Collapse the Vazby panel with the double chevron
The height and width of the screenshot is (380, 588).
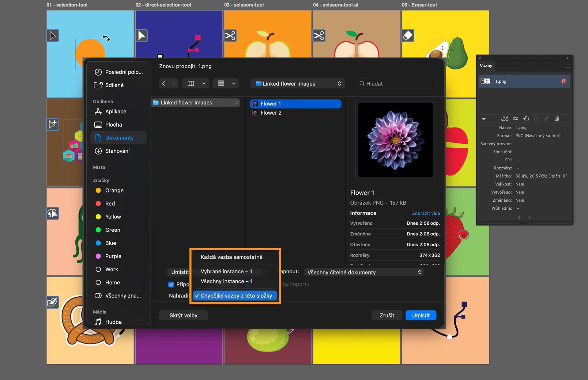pyautogui.click(x=568, y=58)
